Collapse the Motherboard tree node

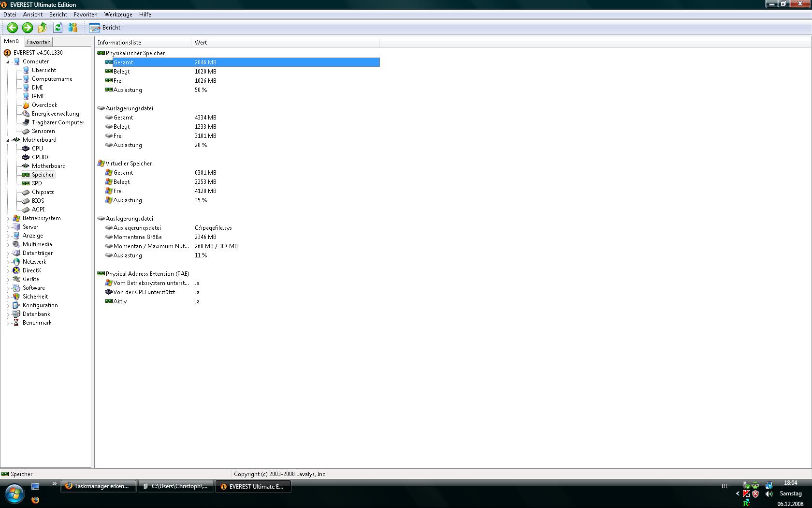(8, 140)
